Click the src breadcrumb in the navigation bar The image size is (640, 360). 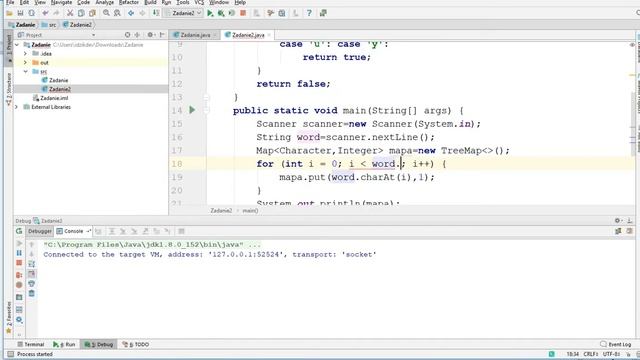(49, 25)
